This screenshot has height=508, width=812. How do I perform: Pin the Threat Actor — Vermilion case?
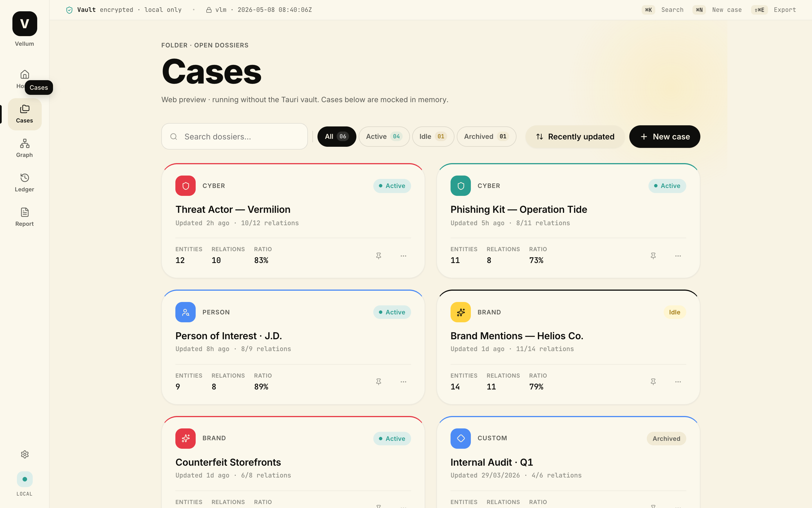[378, 256]
